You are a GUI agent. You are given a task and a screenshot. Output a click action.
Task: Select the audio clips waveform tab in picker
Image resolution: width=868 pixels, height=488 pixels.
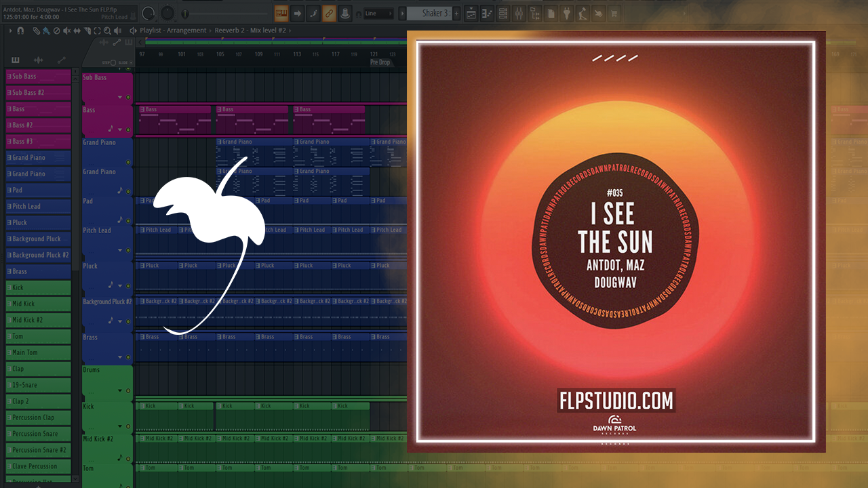[39, 60]
